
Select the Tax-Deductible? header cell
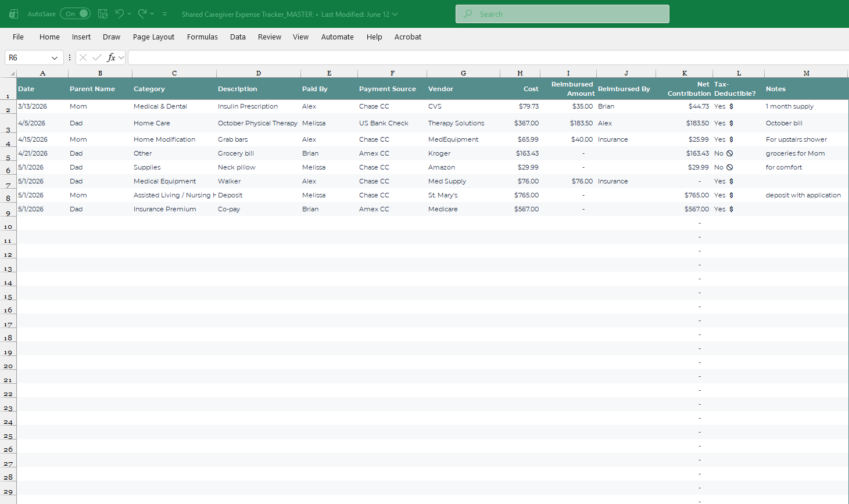tap(739, 89)
